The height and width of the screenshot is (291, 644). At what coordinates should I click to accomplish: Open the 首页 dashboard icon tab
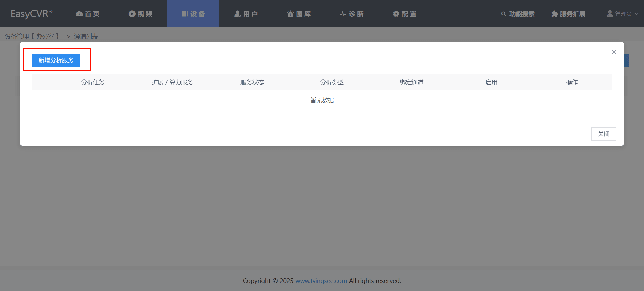[x=88, y=14]
